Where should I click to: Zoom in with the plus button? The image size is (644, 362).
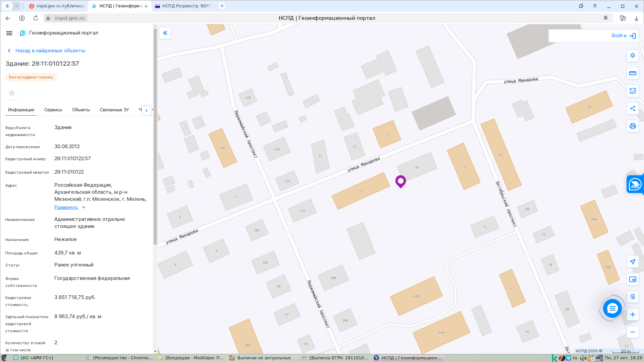pyautogui.click(x=633, y=314)
